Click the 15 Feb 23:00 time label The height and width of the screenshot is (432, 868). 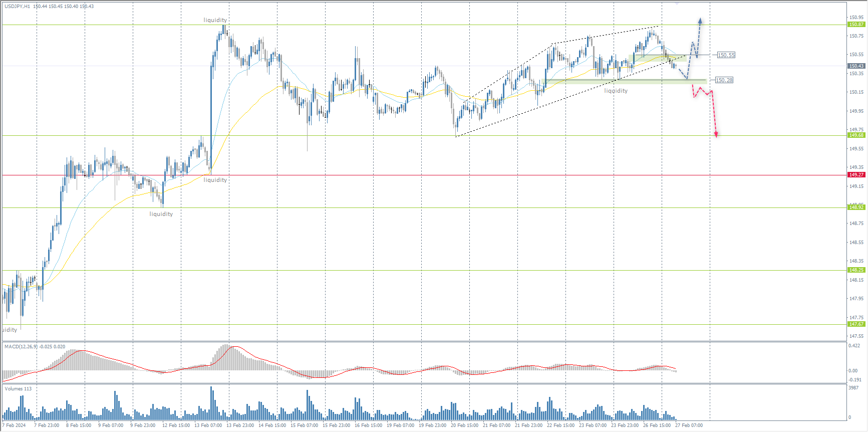point(336,425)
